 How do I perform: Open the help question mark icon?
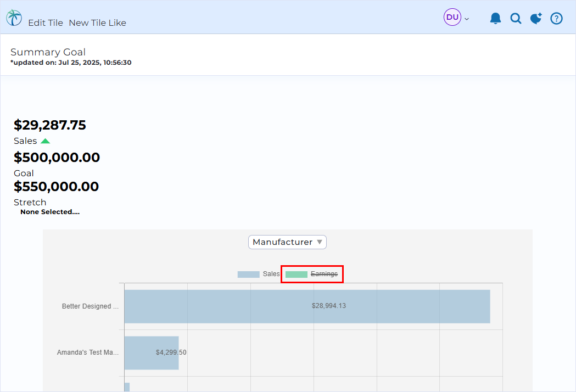(x=556, y=18)
